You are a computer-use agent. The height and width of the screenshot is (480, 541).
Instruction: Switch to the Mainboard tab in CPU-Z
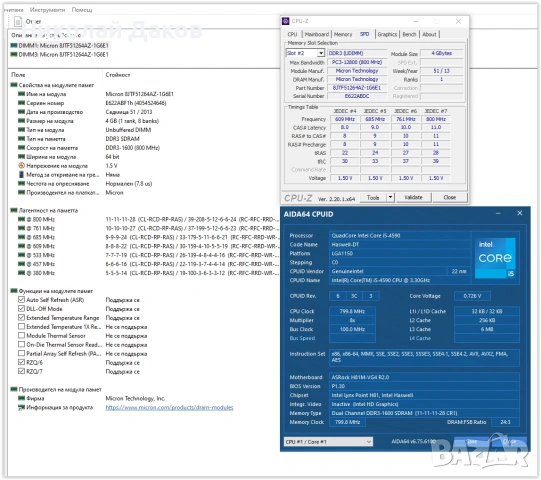point(317,35)
